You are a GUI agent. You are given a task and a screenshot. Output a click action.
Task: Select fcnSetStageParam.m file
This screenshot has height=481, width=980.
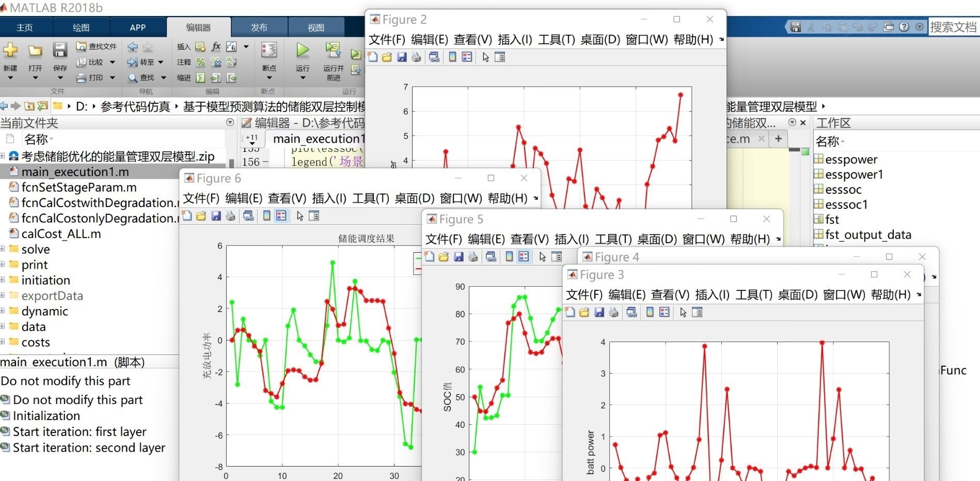(79, 187)
